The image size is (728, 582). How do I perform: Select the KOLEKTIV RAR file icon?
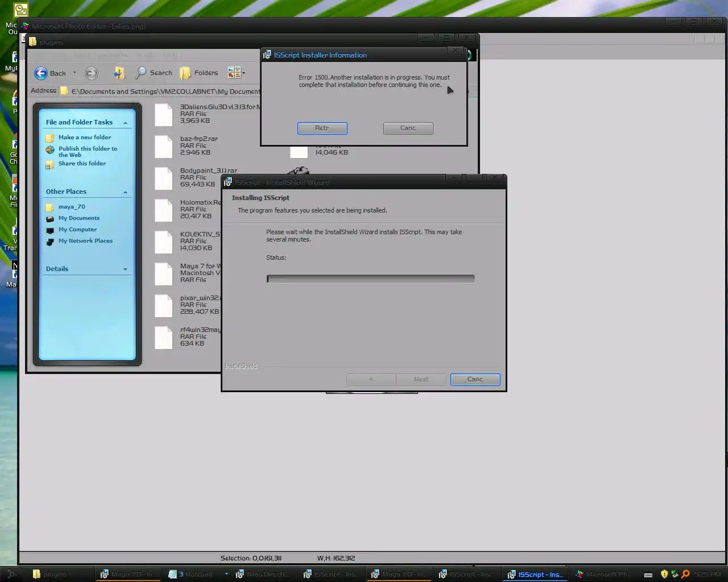click(164, 242)
